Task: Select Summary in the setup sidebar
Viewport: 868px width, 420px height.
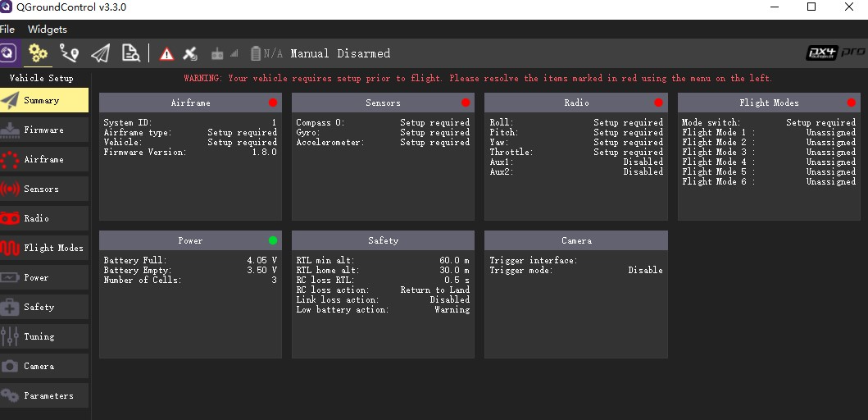Action: coord(44,100)
